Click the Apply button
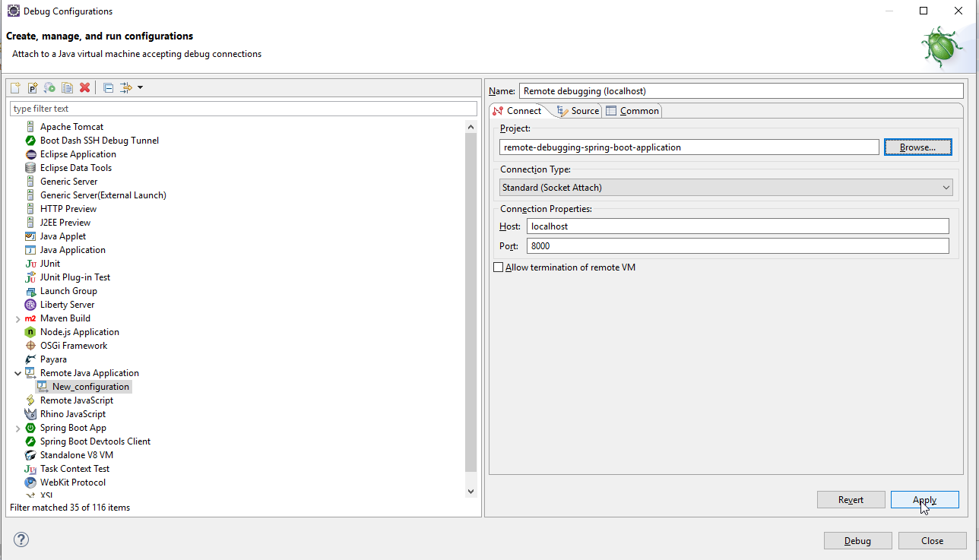Screen dimensions: 979x560 tap(925, 500)
